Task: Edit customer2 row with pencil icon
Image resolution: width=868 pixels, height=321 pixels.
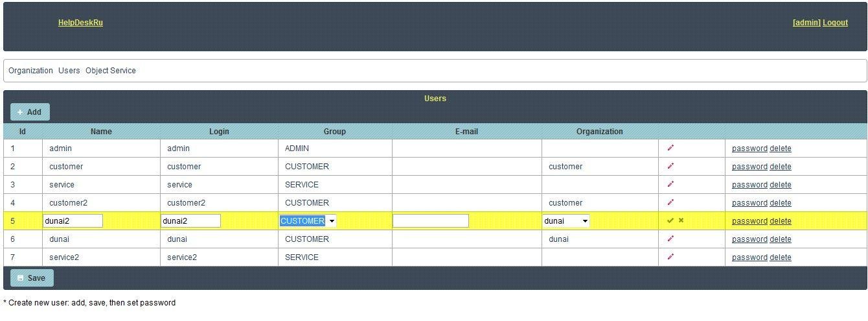Action: 670,203
